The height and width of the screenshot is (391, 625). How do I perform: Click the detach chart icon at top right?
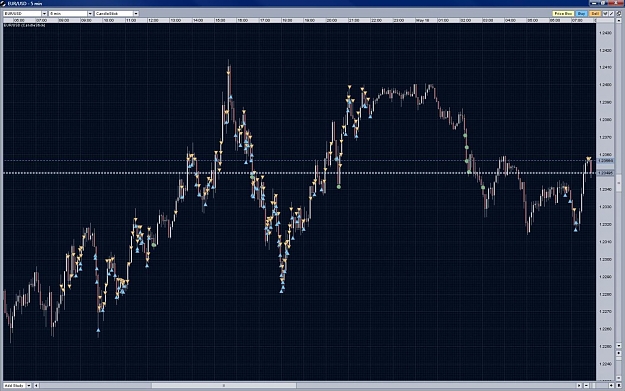[619, 14]
